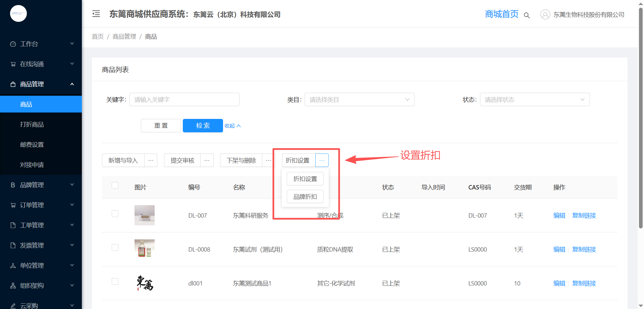Expand the 工作台 menu chevron
644x309 pixels.
pos(72,44)
